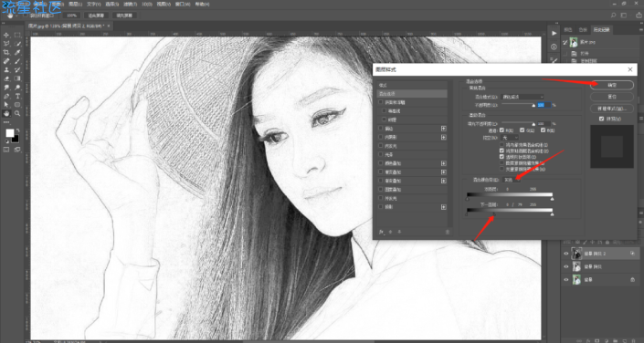The image size is (644, 343).
Task: Select the Path Selection tool
Action: [x=6, y=105]
